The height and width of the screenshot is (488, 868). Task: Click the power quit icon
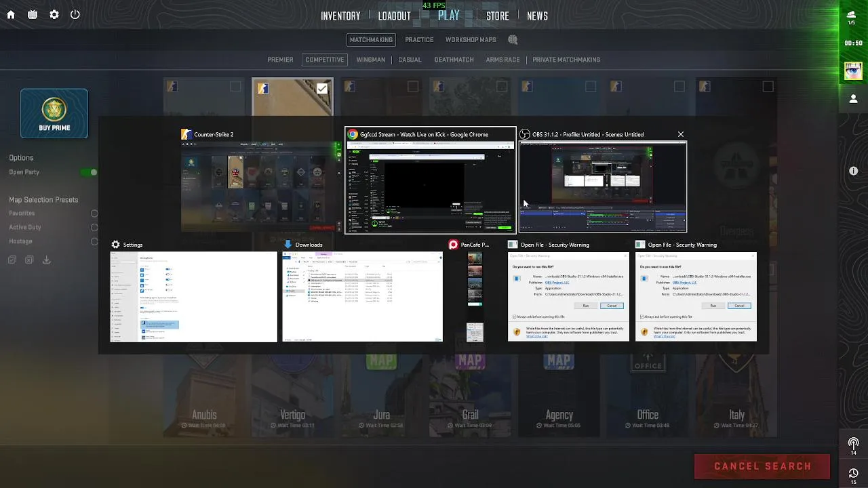point(75,14)
